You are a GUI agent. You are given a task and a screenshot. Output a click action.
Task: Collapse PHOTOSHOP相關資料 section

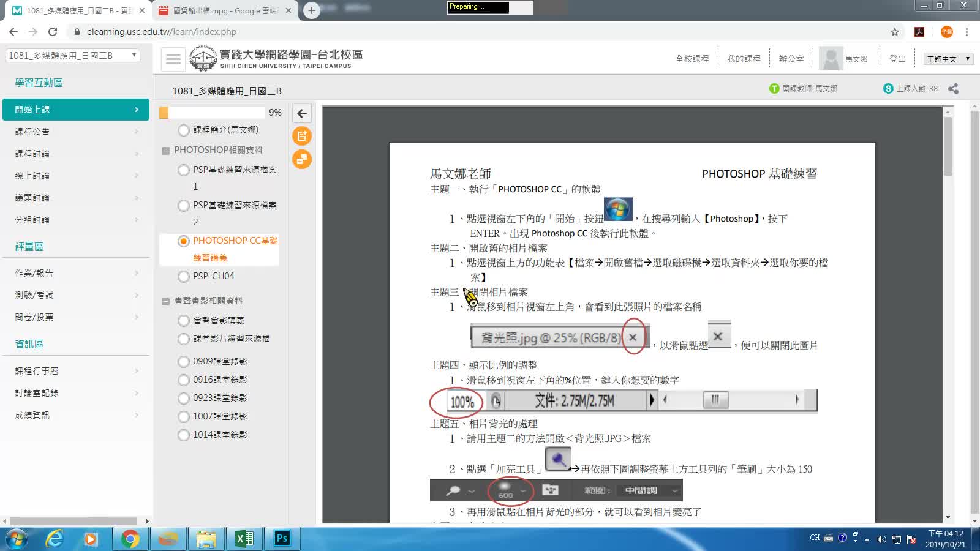pos(165,151)
